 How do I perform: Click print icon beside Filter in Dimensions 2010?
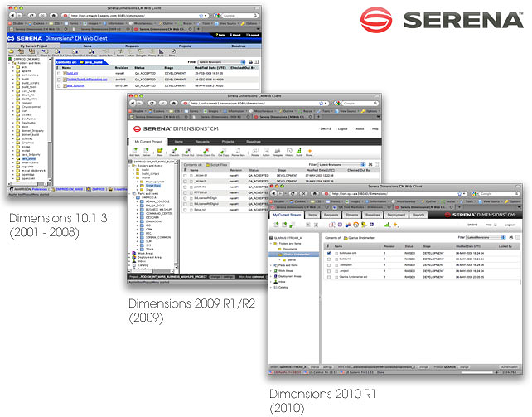pyautogui.click(x=511, y=237)
